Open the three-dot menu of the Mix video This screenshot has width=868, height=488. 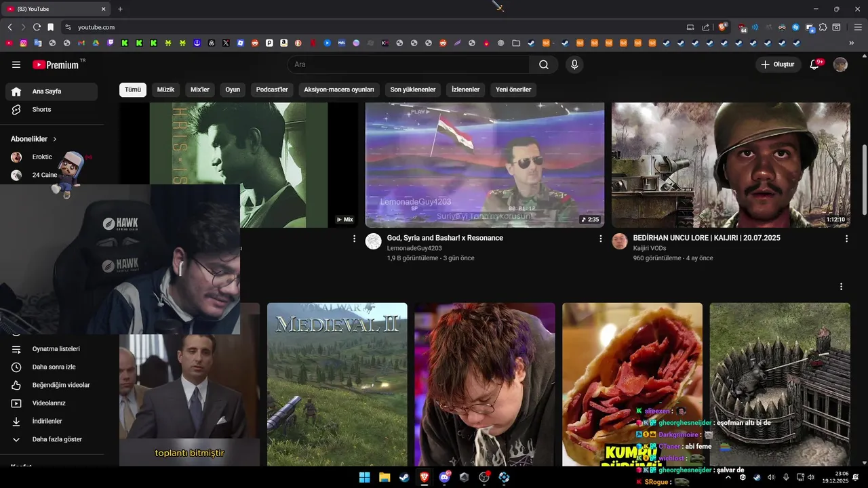pos(354,239)
